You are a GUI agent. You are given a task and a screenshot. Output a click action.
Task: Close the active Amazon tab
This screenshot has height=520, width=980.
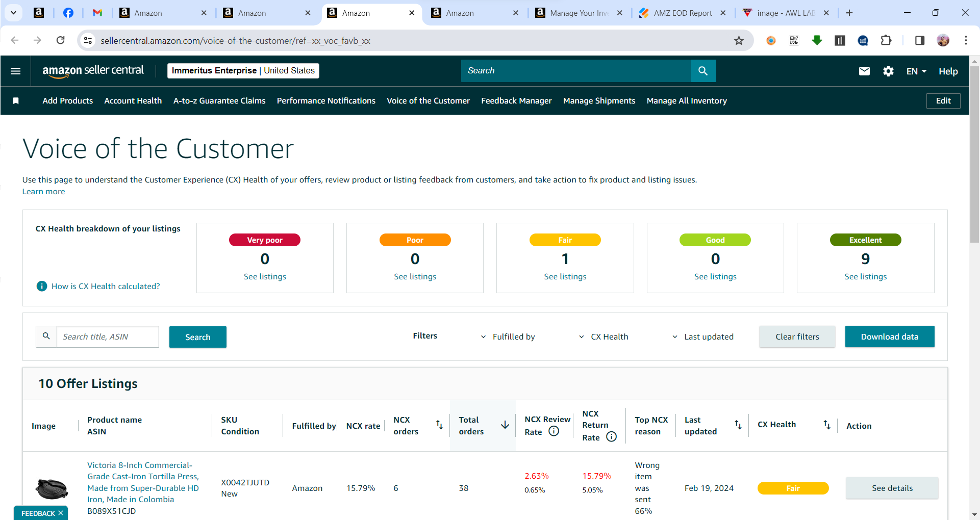412,13
